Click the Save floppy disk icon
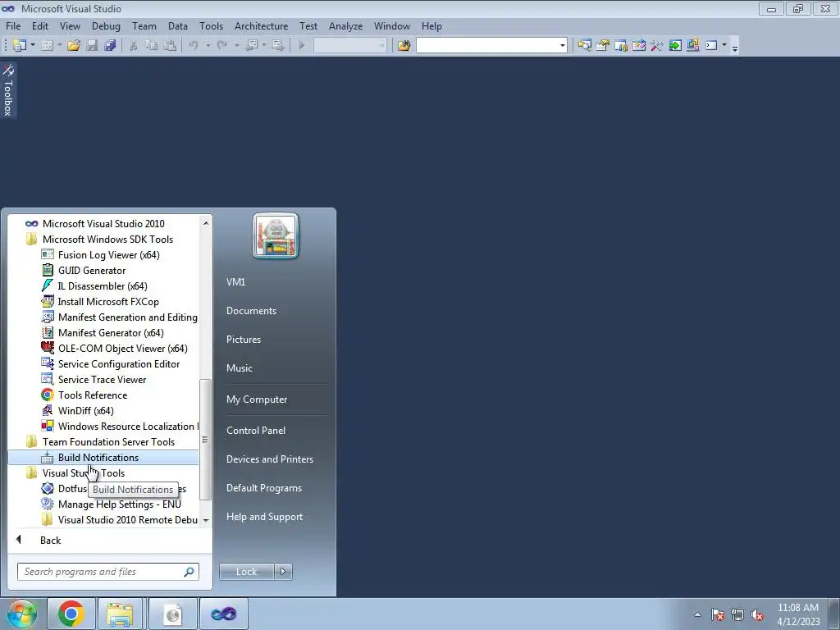Screen dimensions: 840x630 coord(92,46)
